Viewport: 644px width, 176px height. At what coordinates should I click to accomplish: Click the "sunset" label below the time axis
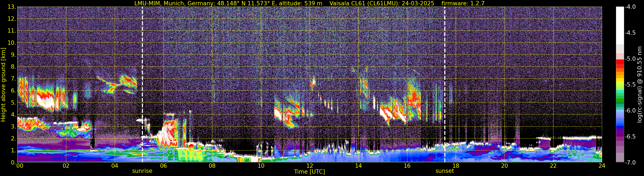pyautogui.click(x=445, y=171)
